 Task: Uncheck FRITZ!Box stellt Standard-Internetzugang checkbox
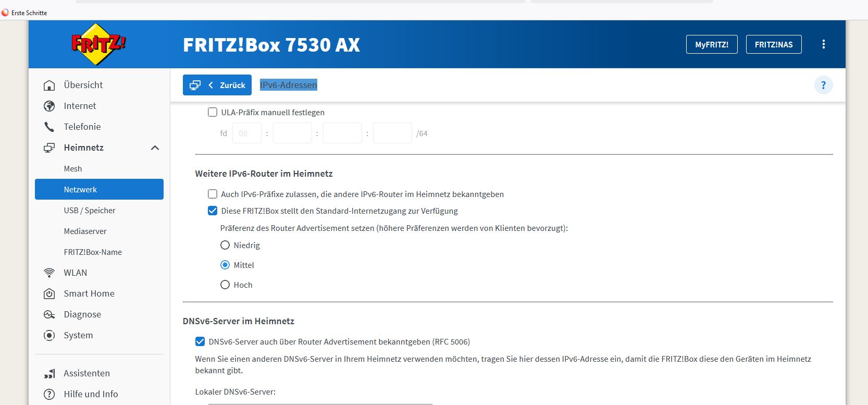[213, 211]
